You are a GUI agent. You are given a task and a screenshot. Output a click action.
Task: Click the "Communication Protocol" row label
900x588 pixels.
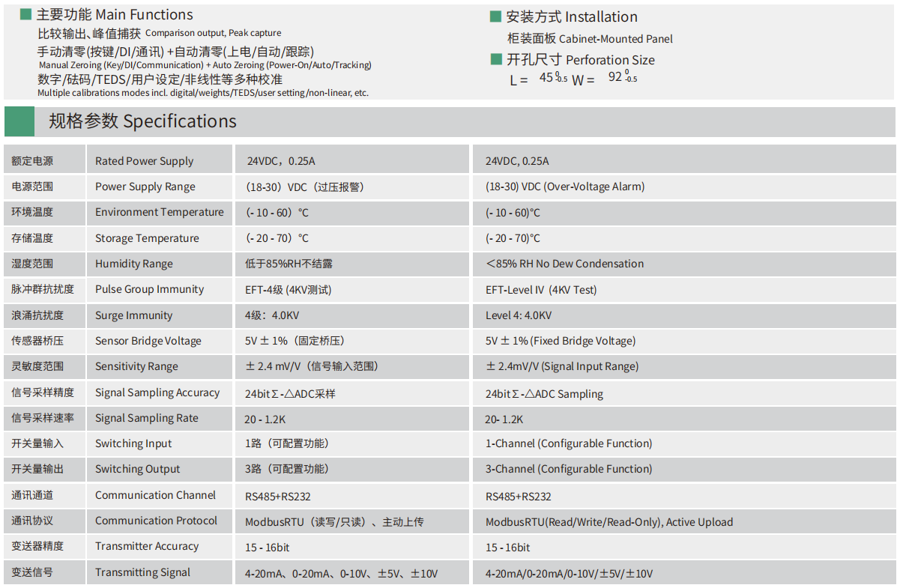click(156, 521)
